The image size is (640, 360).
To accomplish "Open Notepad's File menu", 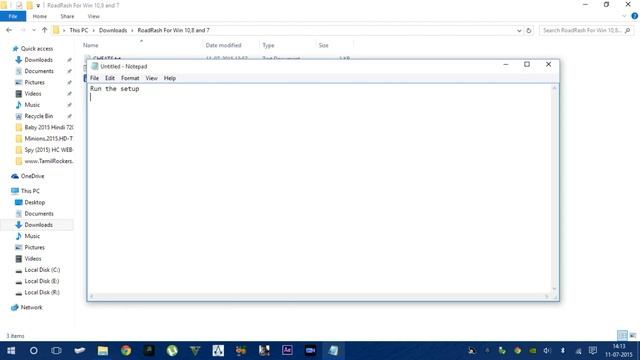I will click(94, 78).
